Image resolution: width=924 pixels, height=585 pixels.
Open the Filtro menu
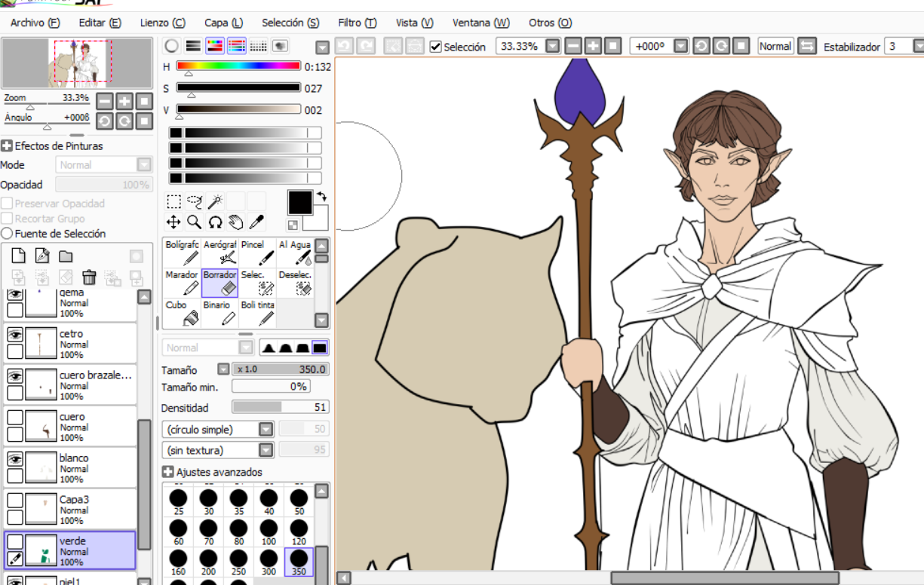357,23
